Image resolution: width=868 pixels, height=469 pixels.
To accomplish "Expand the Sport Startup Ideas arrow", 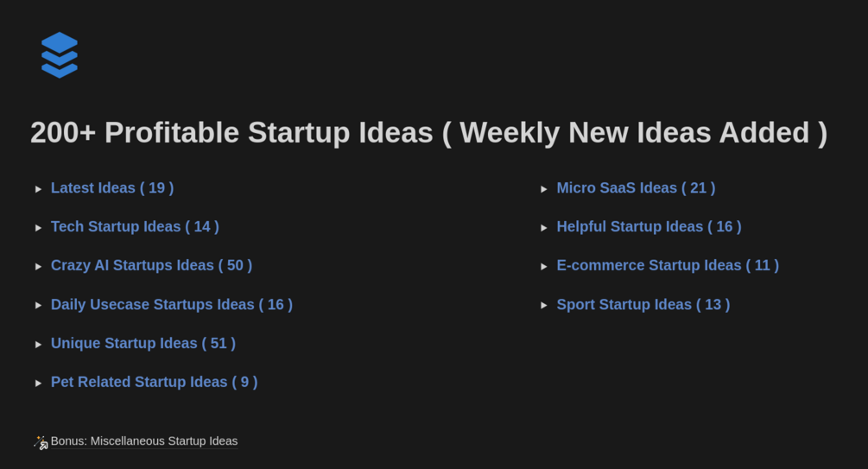I will point(544,306).
